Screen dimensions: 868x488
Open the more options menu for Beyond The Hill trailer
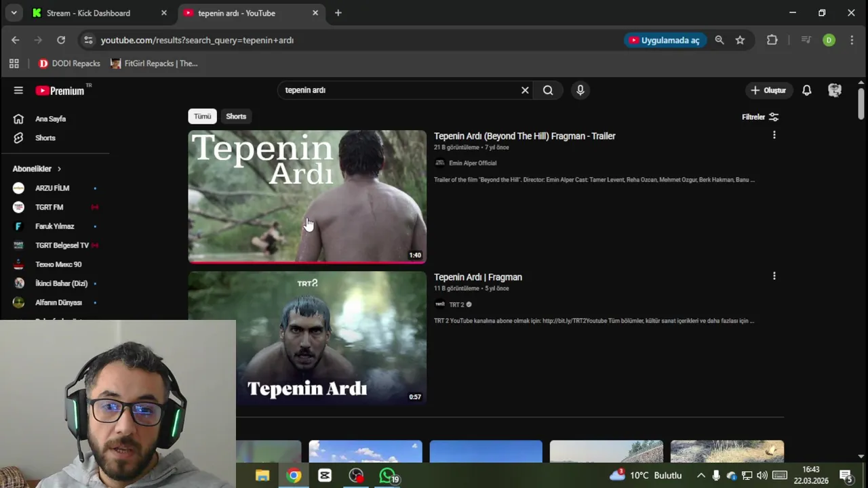point(774,136)
